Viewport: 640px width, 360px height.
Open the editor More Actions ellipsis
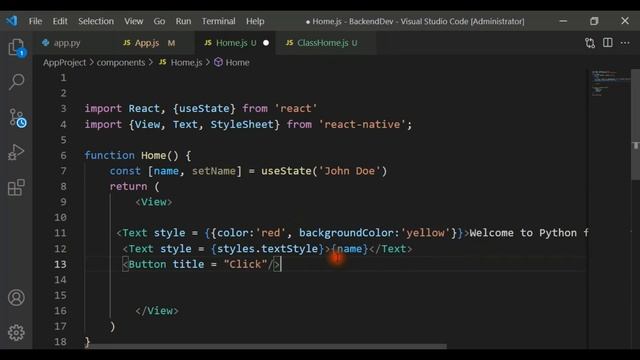625,42
